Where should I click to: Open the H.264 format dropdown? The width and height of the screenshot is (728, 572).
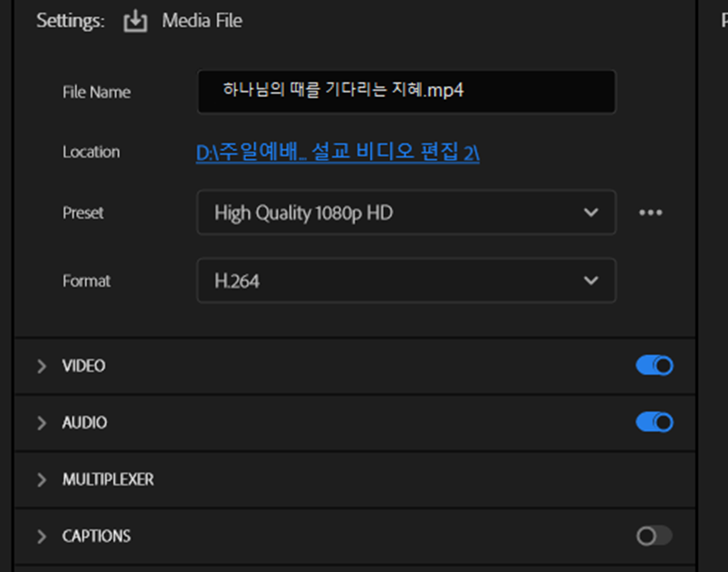click(x=406, y=281)
